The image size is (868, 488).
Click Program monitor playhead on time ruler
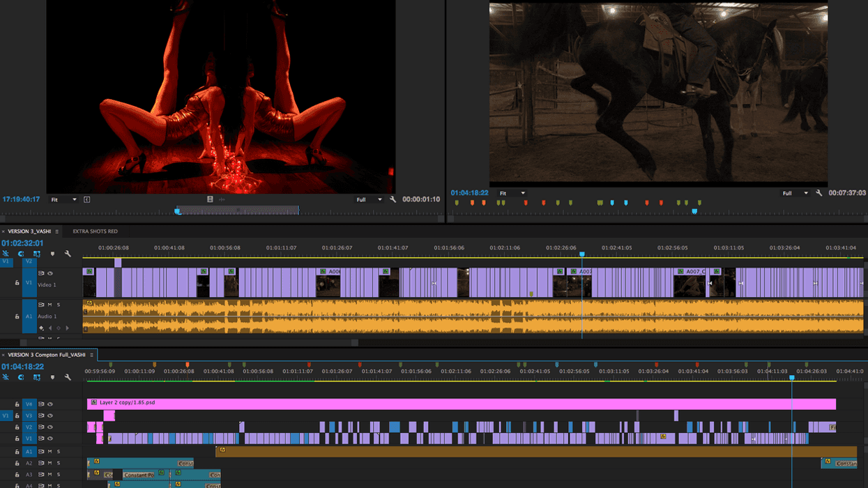[x=694, y=211]
